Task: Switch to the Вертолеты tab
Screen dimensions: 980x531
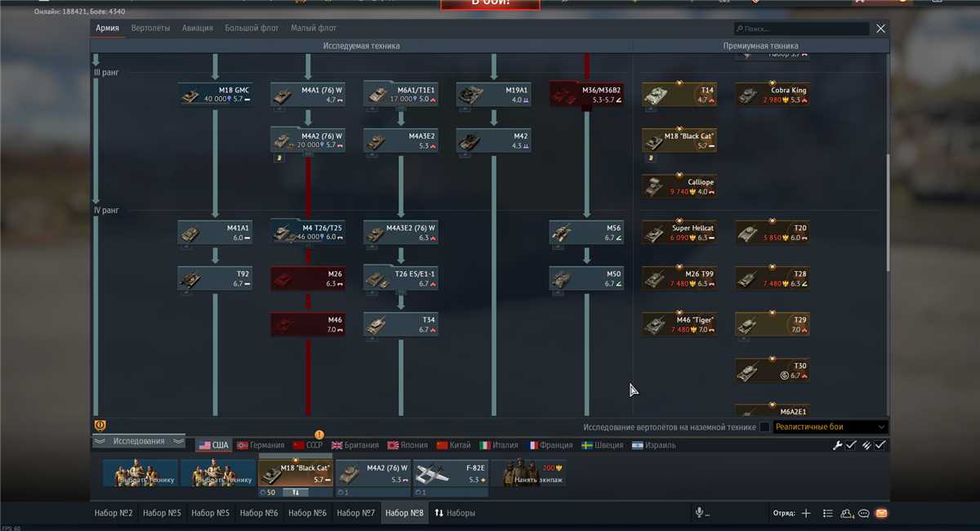Action: pyautogui.click(x=151, y=29)
